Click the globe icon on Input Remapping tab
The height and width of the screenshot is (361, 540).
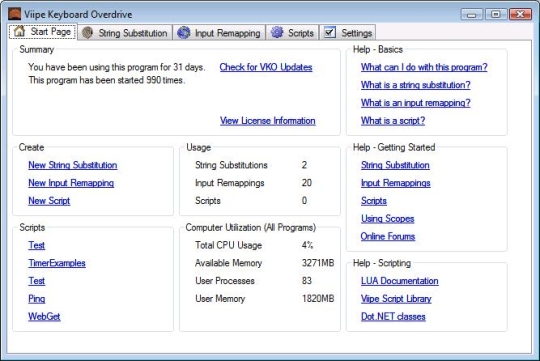(x=184, y=33)
